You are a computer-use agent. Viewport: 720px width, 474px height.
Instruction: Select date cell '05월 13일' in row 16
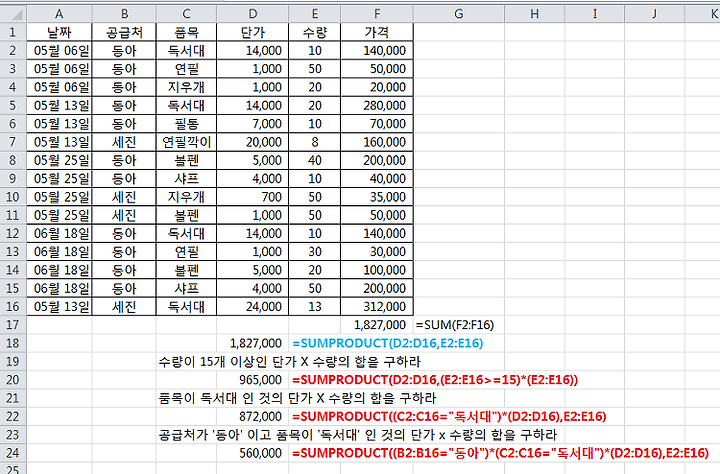pos(59,306)
